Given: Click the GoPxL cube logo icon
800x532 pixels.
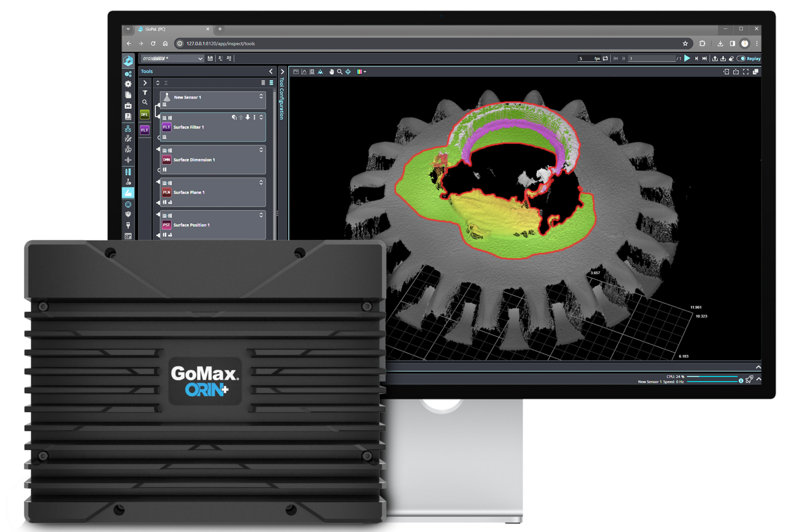Looking at the screenshot, I should tap(128, 60).
